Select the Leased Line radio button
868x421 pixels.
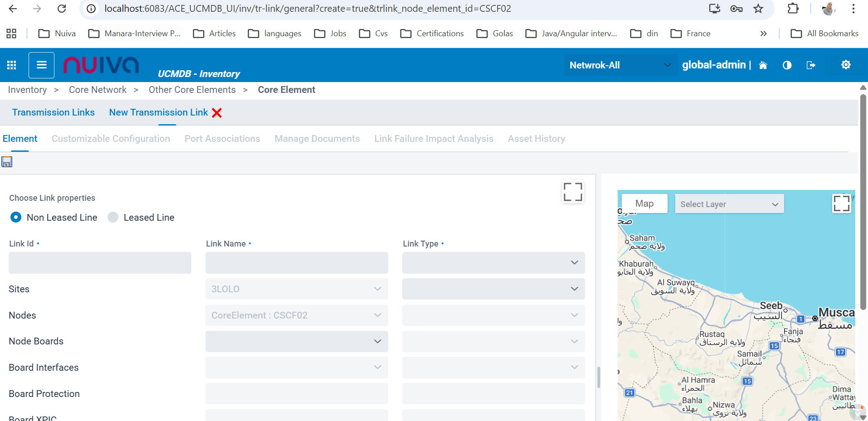(113, 218)
